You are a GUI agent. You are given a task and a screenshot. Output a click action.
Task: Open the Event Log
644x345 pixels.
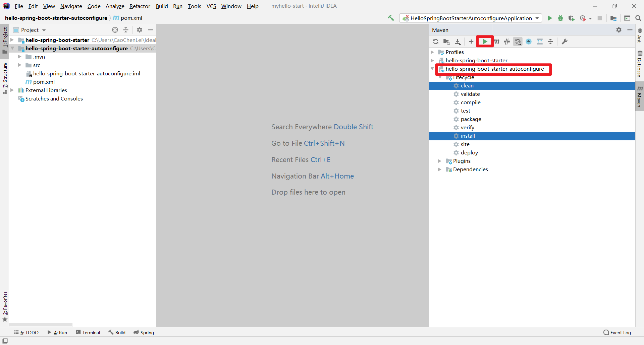(x=617, y=332)
